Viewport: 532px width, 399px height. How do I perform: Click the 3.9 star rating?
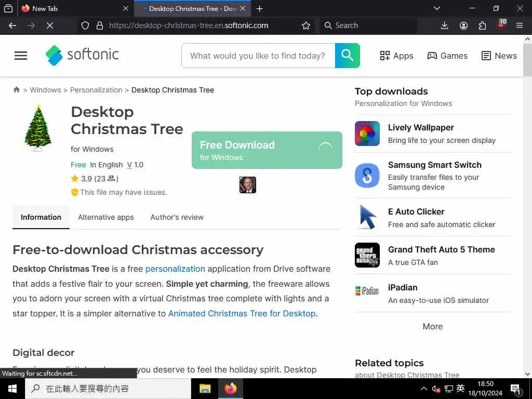tap(95, 179)
